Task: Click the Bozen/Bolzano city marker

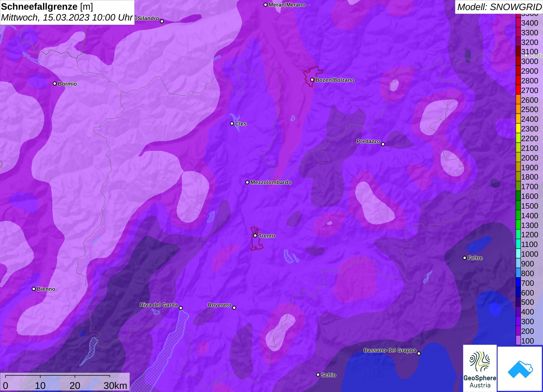Action: point(312,80)
